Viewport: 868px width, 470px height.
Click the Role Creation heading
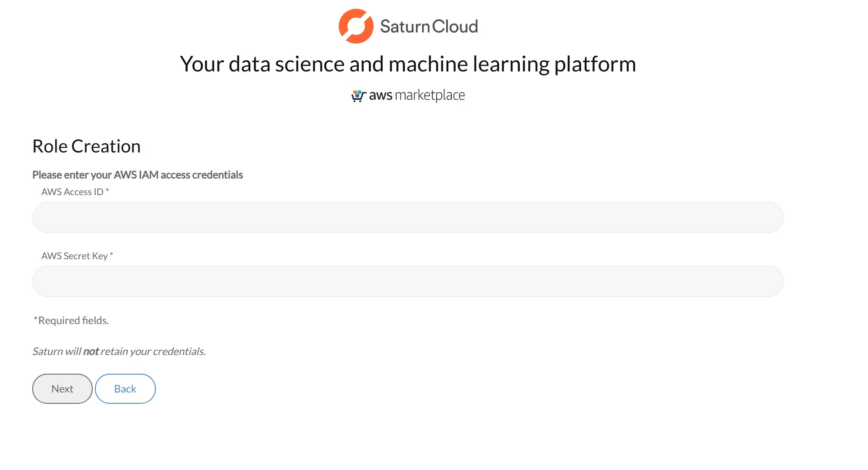coord(86,146)
